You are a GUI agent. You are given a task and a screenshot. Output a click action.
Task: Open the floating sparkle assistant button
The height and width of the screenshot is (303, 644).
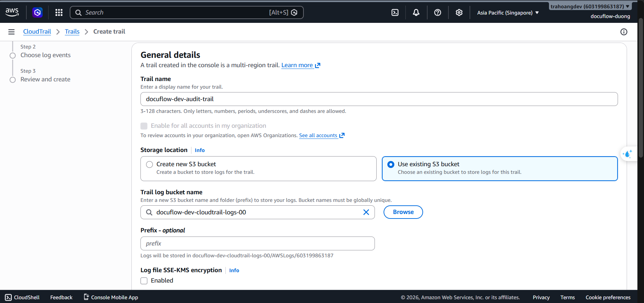pos(628,154)
